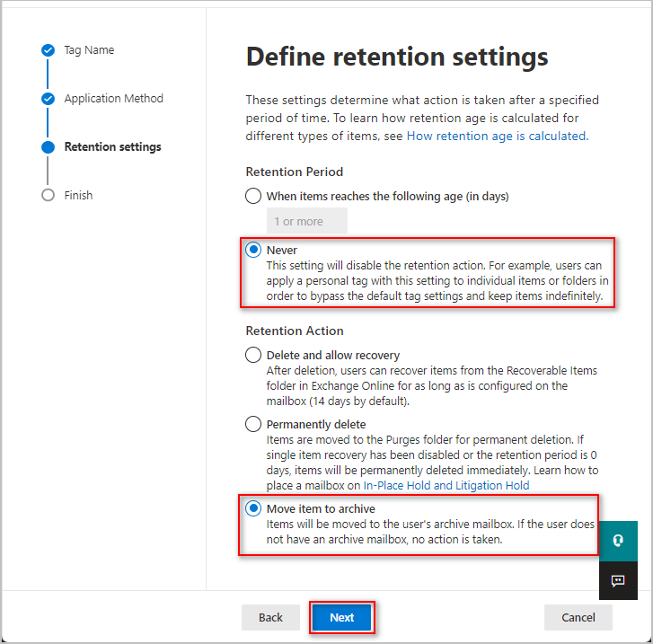Open 'How retention age is calculated' link
Image resolution: width=653 pixels, height=644 pixels.
(x=498, y=137)
